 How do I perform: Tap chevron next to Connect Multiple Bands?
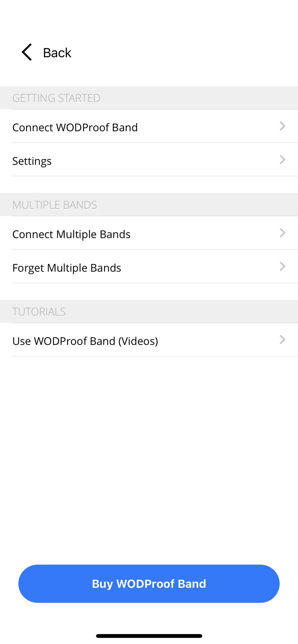click(x=282, y=233)
